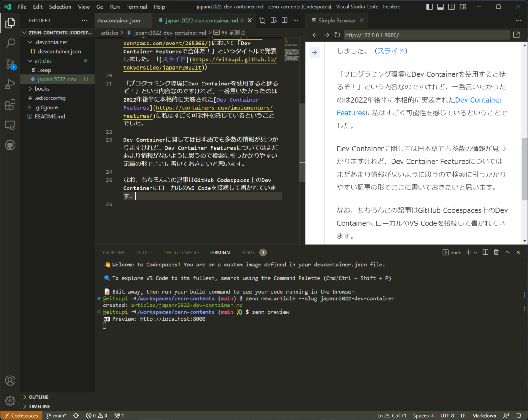Switch to the PROBLEMS panel tab

[114, 253]
